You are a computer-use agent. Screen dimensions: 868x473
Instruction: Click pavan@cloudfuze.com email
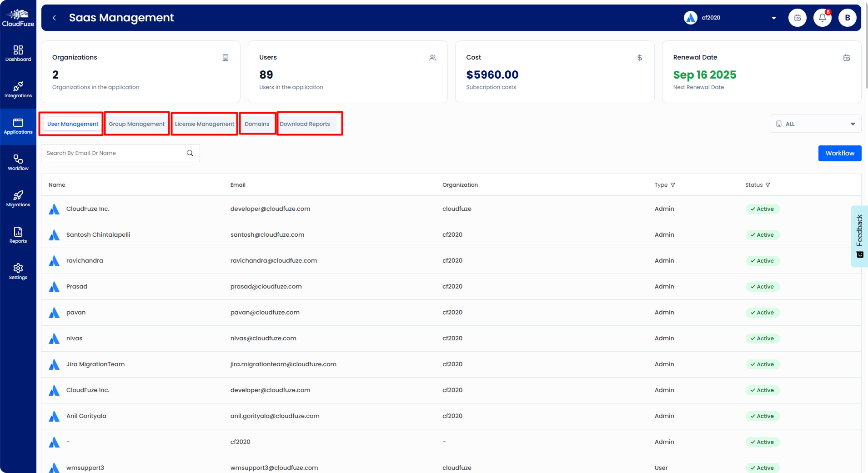tap(265, 313)
